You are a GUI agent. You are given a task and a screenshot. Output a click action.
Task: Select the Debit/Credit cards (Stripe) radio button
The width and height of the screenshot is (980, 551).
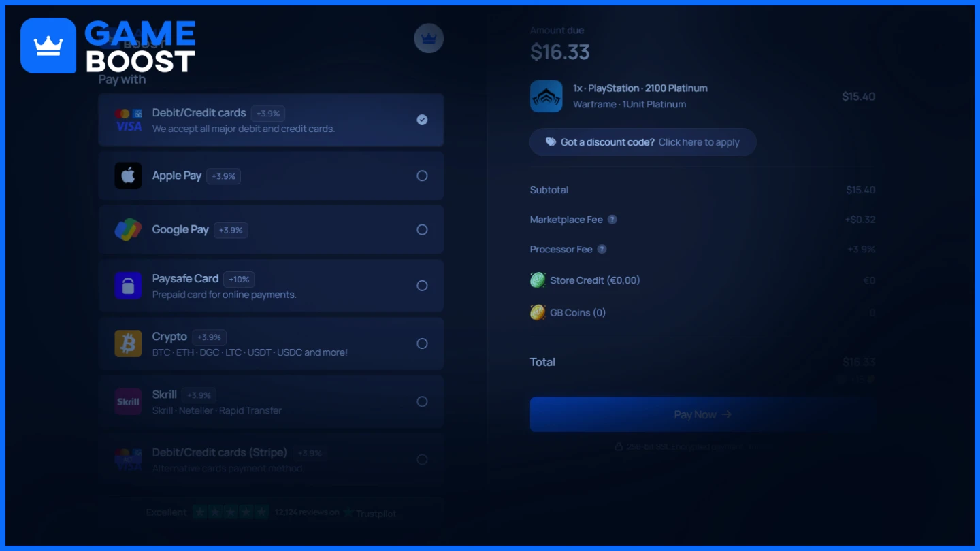[422, 460]
